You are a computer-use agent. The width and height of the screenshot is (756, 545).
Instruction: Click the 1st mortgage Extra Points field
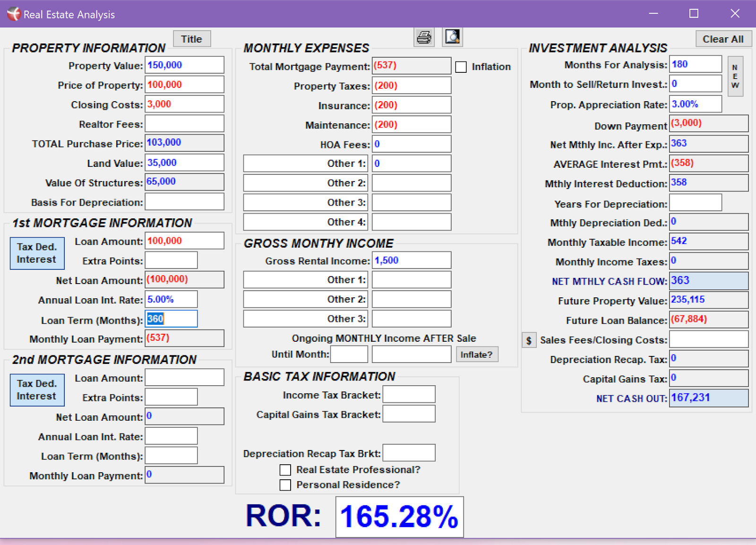coord(171,260)
